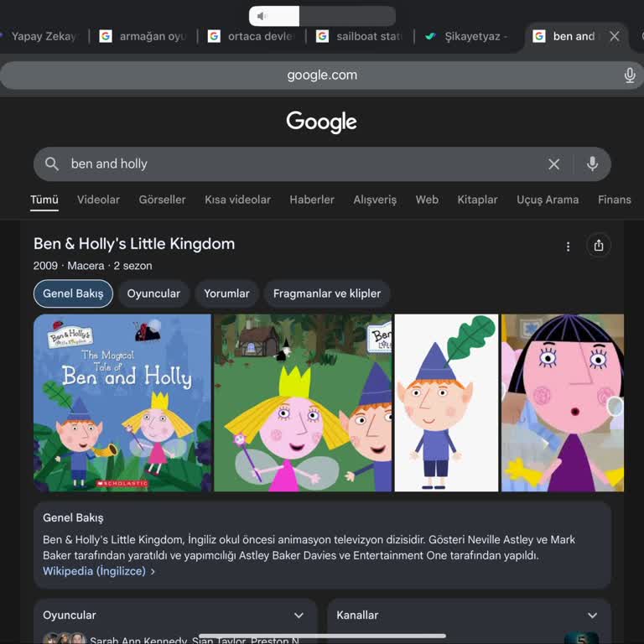Open the Alışveriş search filter

coord(375,200)
